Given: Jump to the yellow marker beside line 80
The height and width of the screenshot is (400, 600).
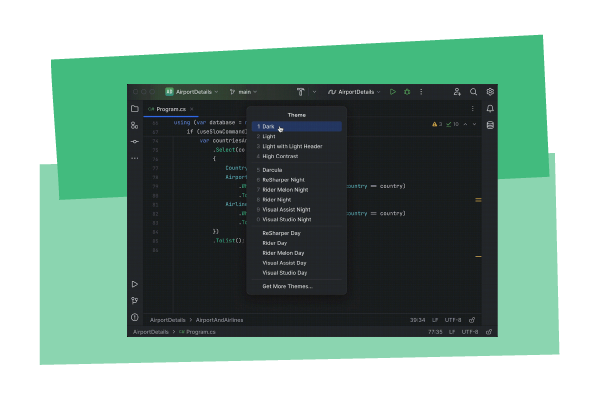Looking at the screenshot, I should coord(478,200).
